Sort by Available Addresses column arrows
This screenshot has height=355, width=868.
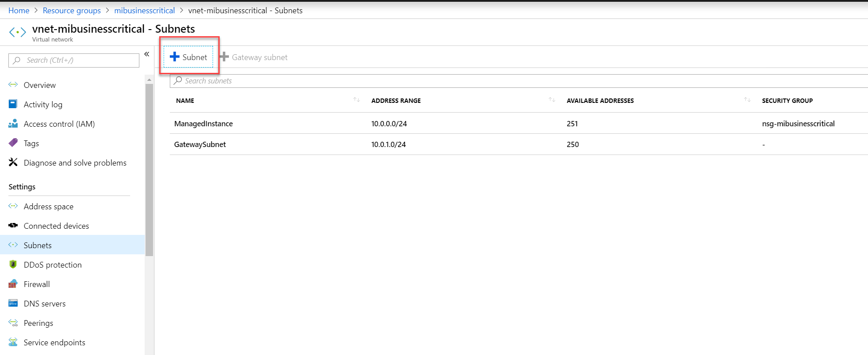tap(747, 100)
